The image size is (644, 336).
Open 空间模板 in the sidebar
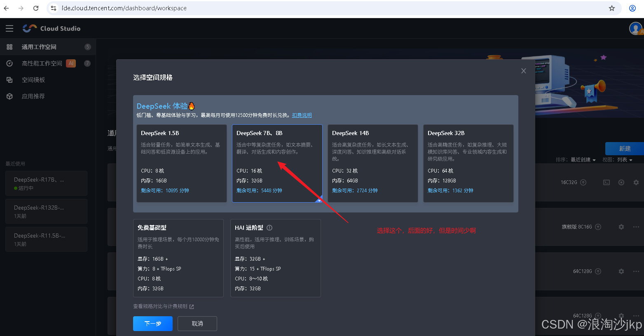click(x=48, y=80)
